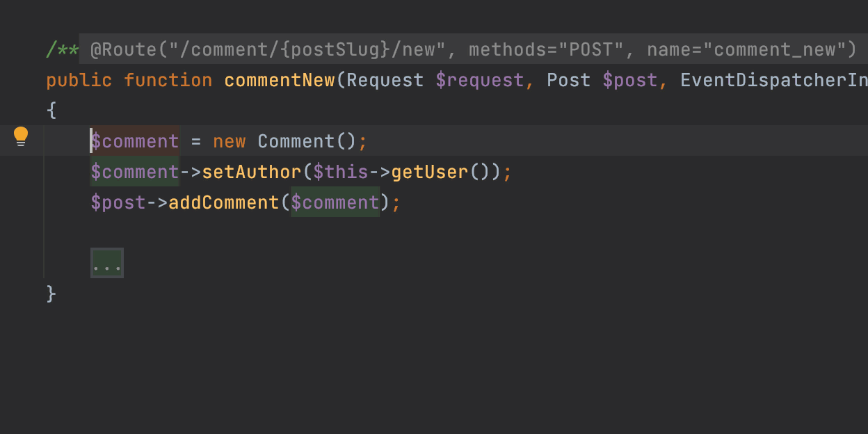Click the $request parameter
This screenshot has height=434, width=868.
click(481, 79)
